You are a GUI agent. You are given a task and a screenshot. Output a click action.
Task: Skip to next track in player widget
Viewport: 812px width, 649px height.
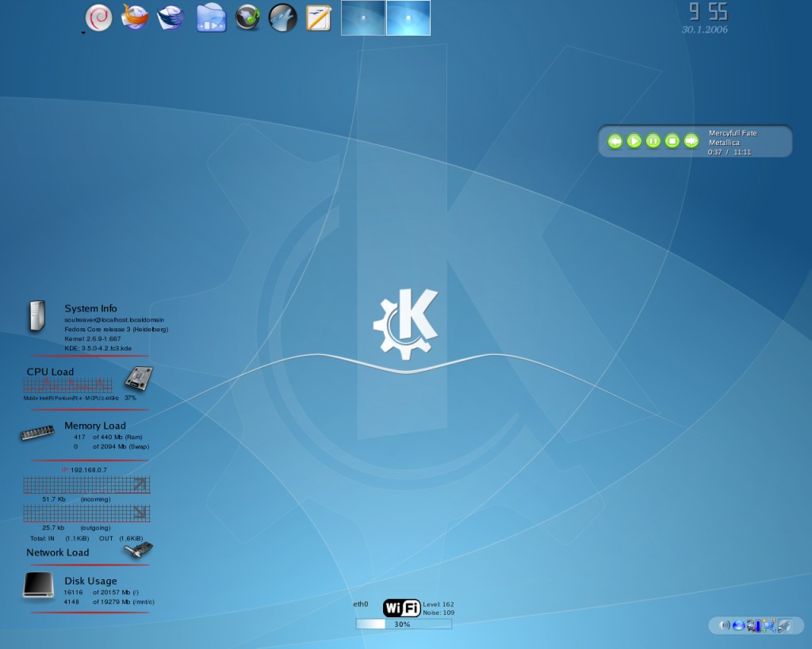(691, 141)
